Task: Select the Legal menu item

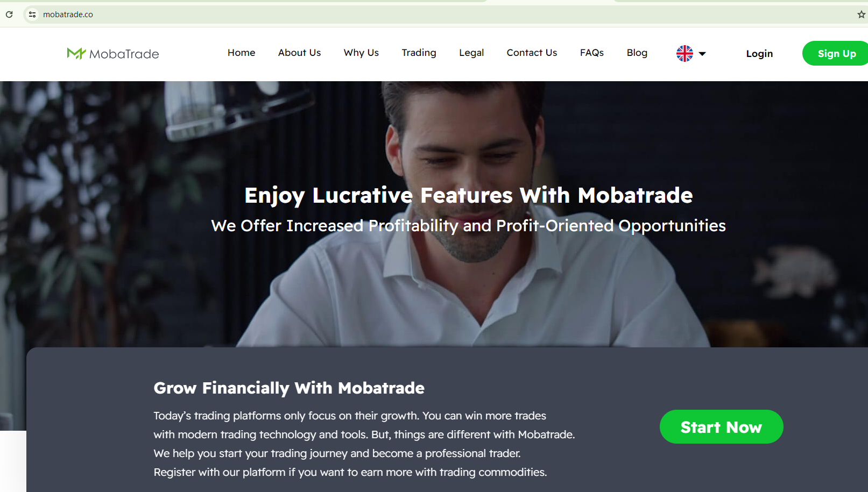Action: click(471, 53)
